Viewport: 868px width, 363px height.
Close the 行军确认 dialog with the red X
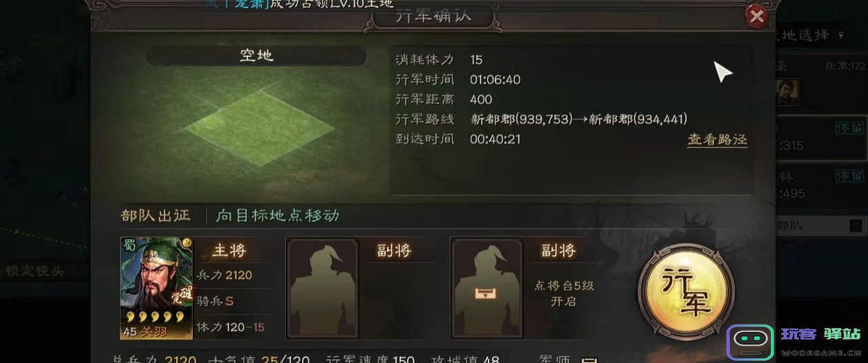click(x=756, y=16)
